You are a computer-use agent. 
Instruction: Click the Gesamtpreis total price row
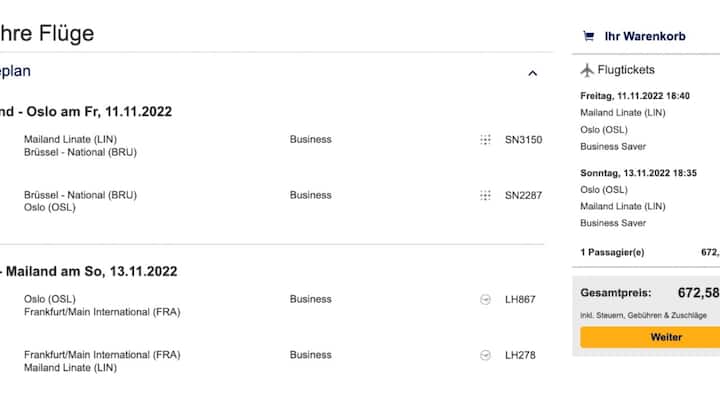[650, 293]
